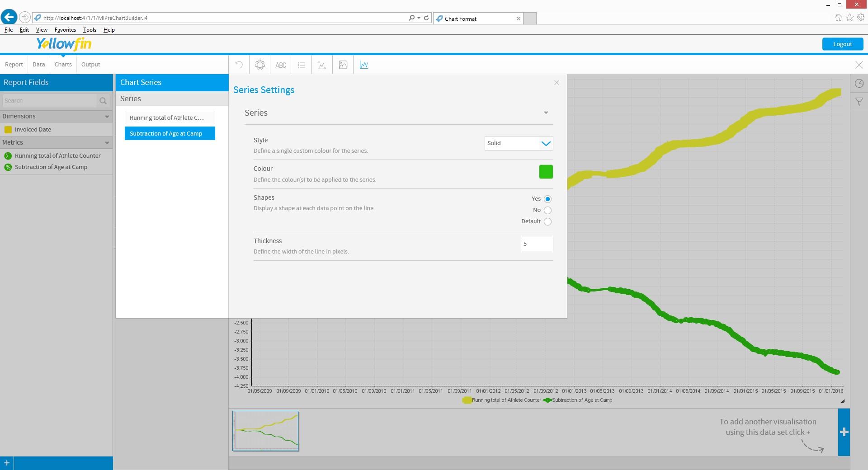868x470 pixels.
Task: Select the Subtraction of Age at Camp series
Action: tap(170, 133)
